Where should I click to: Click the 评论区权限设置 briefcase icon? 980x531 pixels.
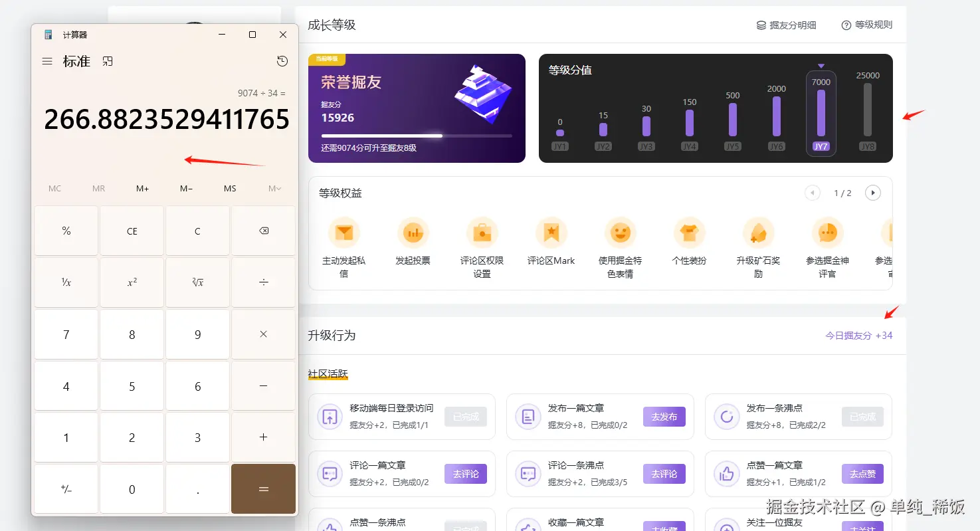pos(482,233)
